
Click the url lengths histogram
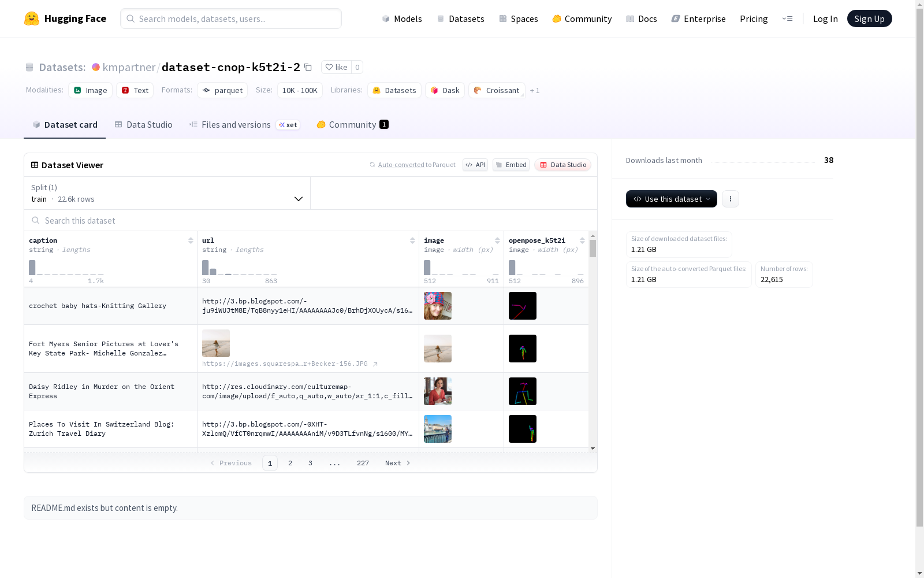point(240,268)
